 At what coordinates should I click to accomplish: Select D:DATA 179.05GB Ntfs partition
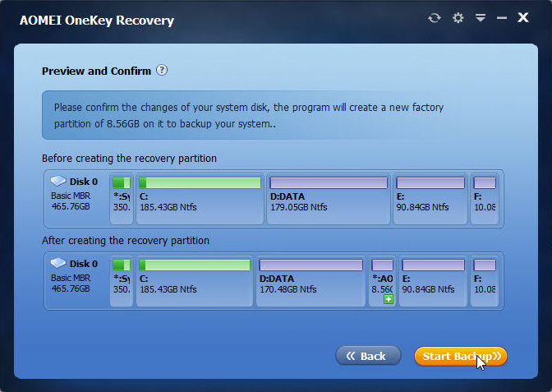tap(329, 199)
